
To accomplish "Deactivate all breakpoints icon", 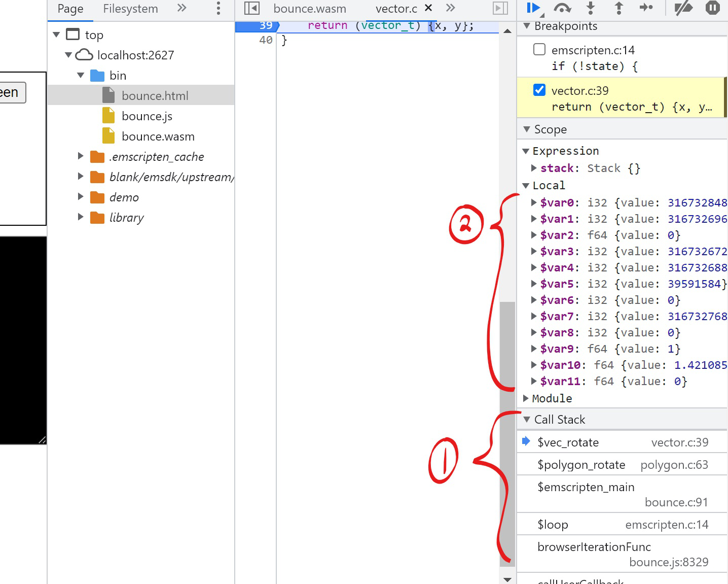I will 683,8.
